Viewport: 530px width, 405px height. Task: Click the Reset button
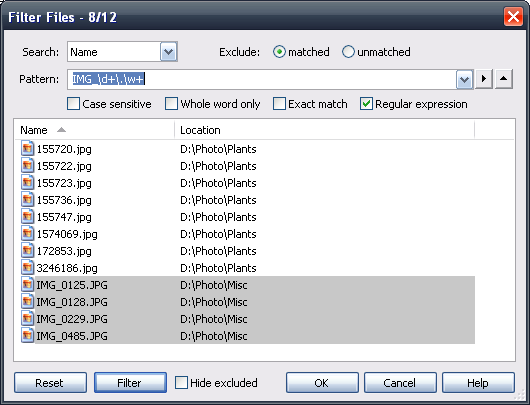[x=50, y=383]
